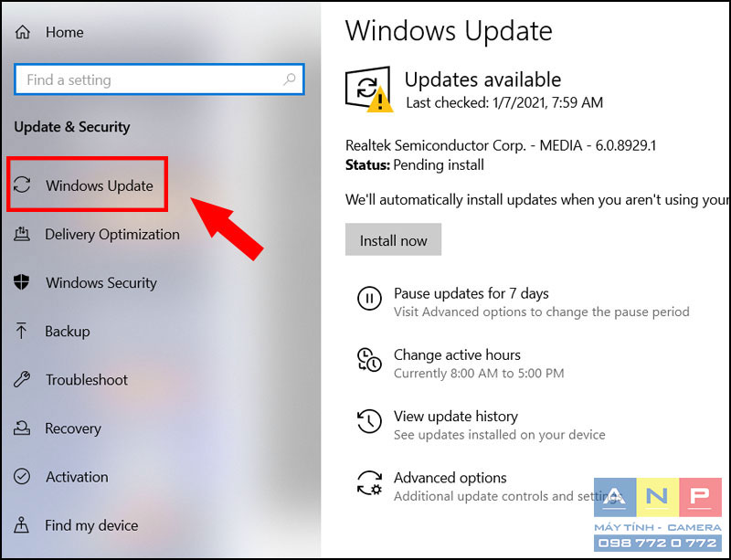Click the Windows Security shield icon
The width and height of the screenshot is (731, 560).
coord(21,281)
